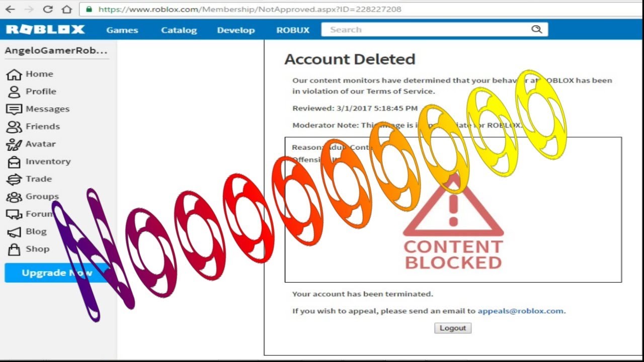Click the Profile person icon
The height and width of the screenshot is (362, 644).
click(x=14, y=92)
